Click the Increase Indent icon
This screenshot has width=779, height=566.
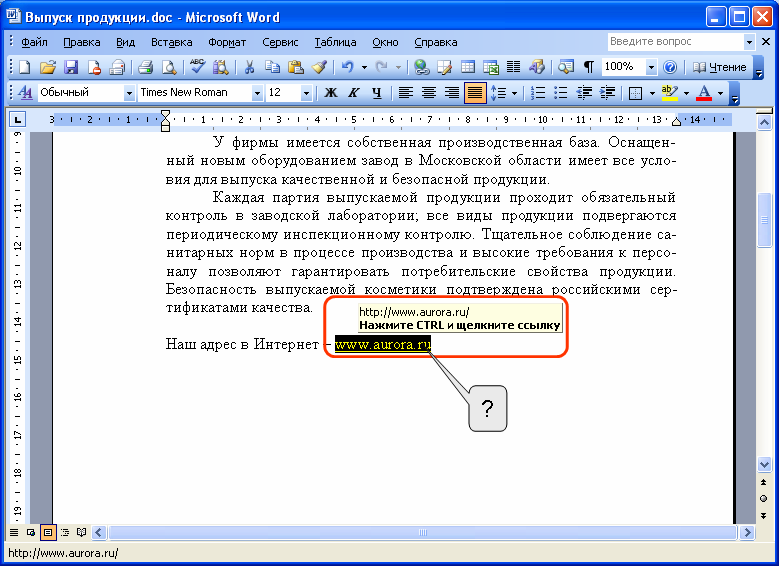607,93
